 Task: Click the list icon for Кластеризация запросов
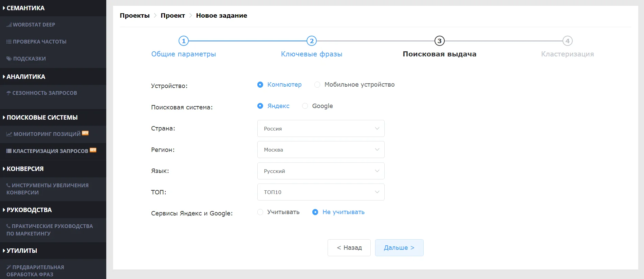coord(9,151)
